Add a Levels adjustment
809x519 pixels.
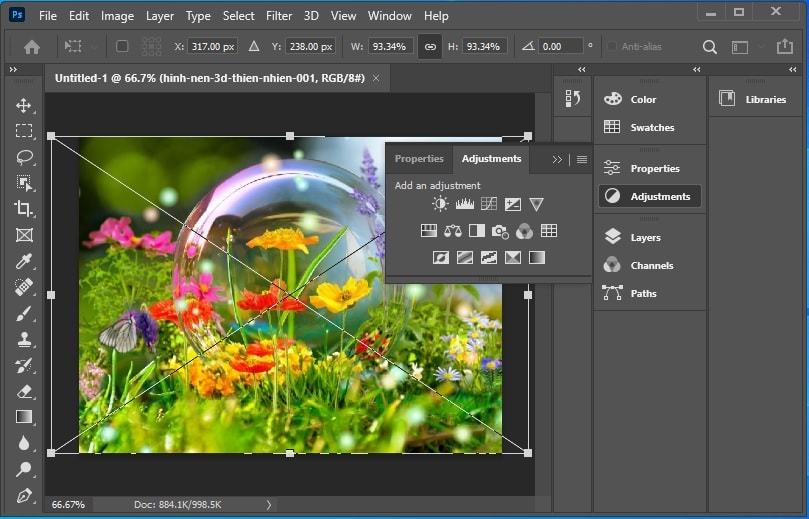(464, 204)
